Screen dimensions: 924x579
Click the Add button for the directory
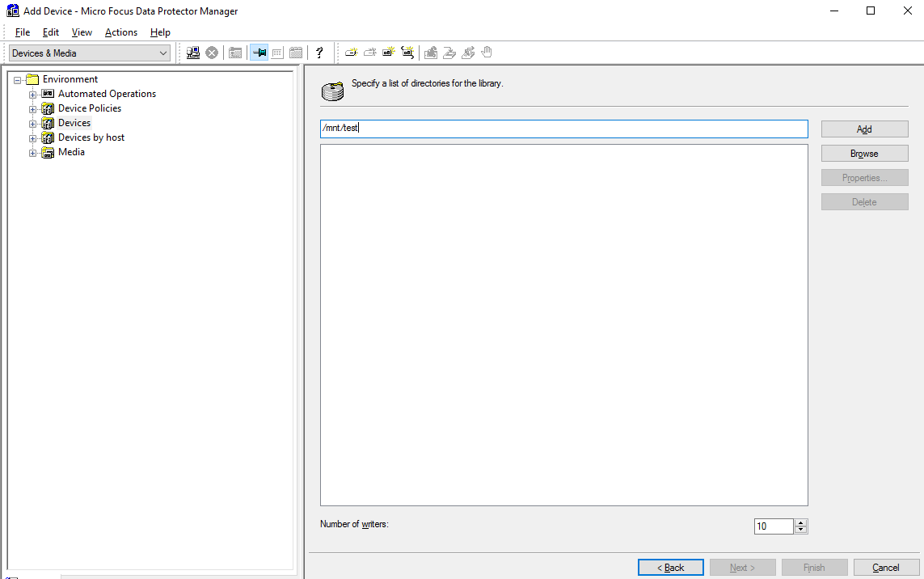pos(864,129)
